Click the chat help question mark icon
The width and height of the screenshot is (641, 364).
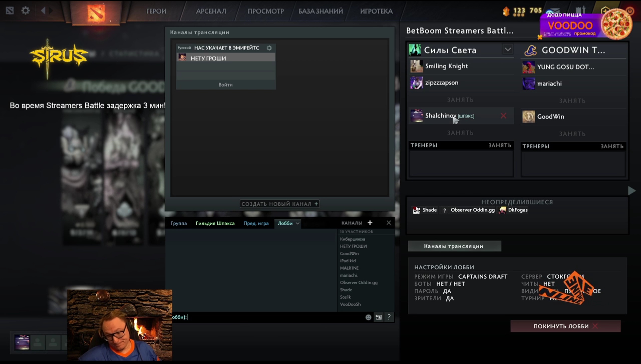(389, 317)
